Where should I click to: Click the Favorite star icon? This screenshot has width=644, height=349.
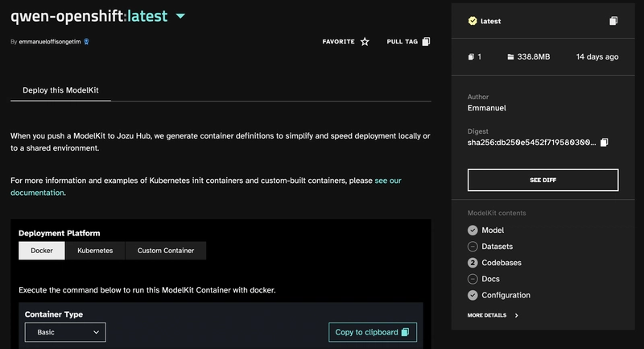click(x=365, y=42)
